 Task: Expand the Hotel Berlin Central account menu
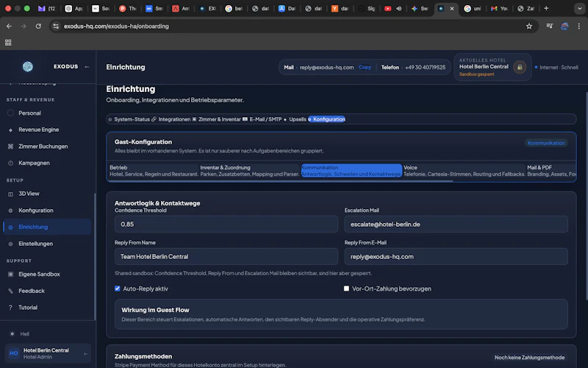pyautogui.click(x=85, y=354)
